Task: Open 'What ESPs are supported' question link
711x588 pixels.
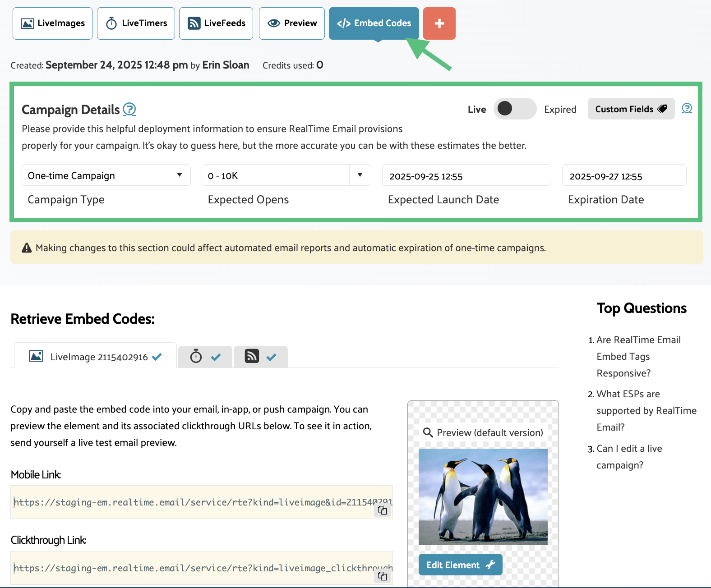Action: (646, 410)
